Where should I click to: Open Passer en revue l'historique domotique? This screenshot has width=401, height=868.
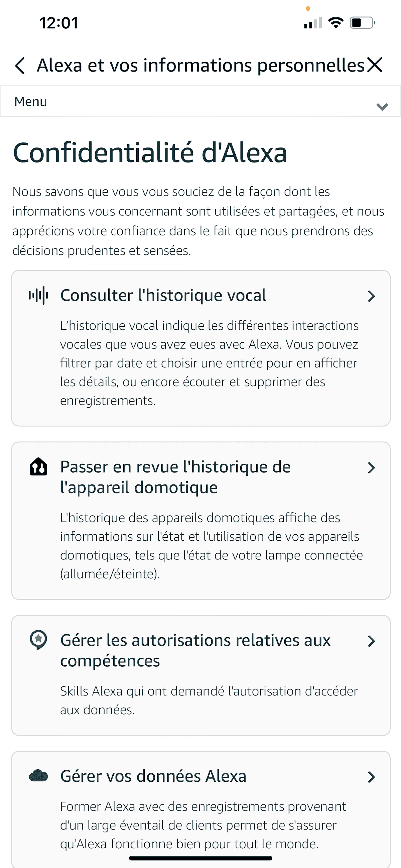(175, 477)
